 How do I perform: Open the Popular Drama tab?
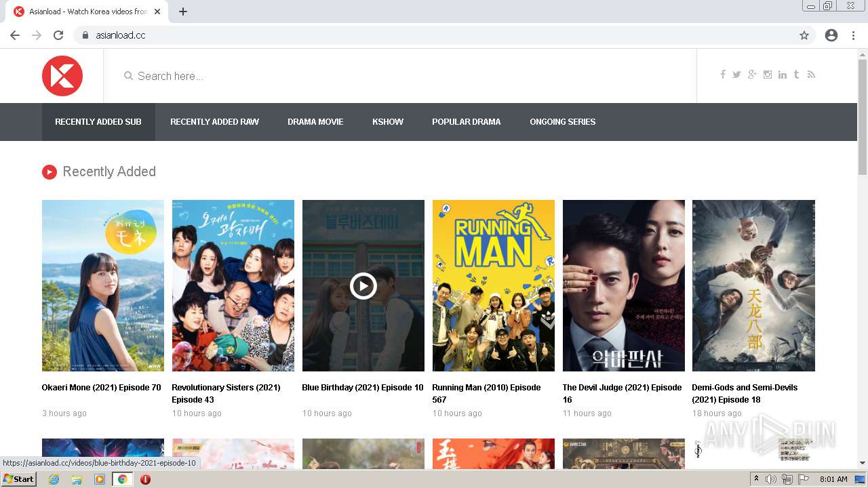467,122
